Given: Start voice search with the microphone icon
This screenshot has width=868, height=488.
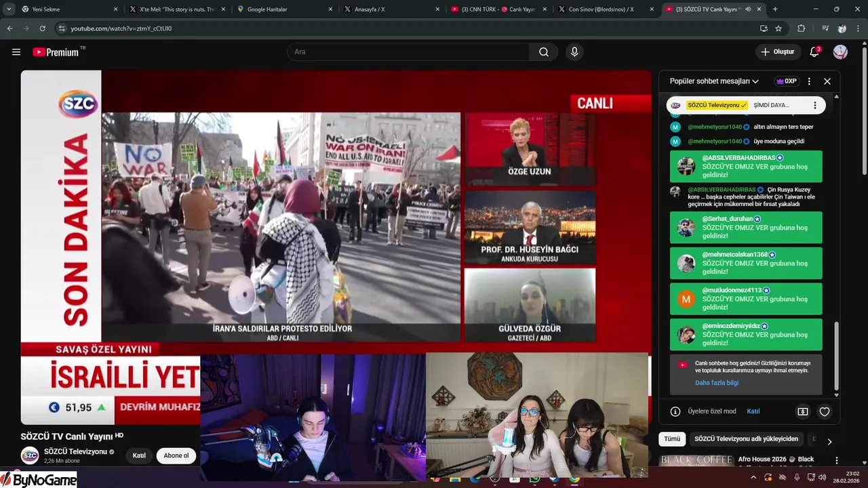Looking at the screenshot, I should coord(574,52).
